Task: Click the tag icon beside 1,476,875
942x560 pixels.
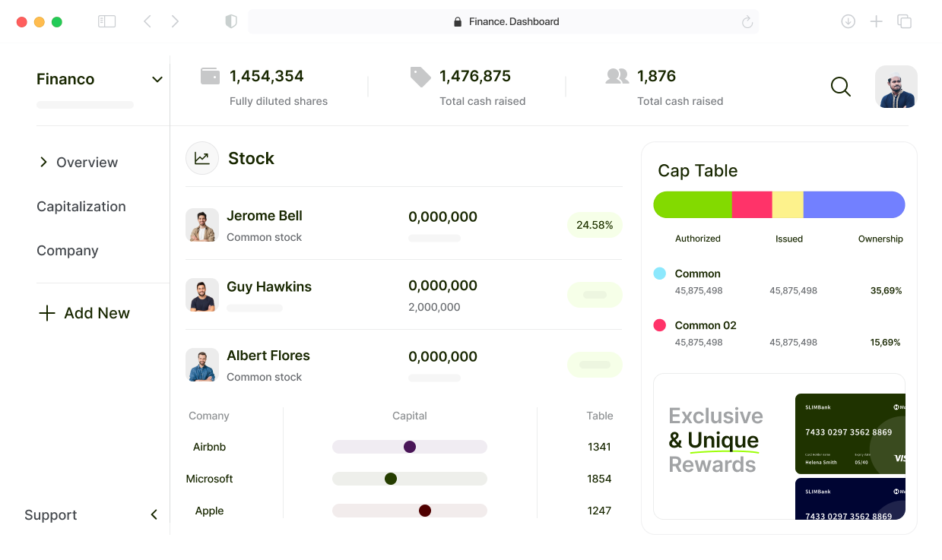Action: click(x=420, y=77)
